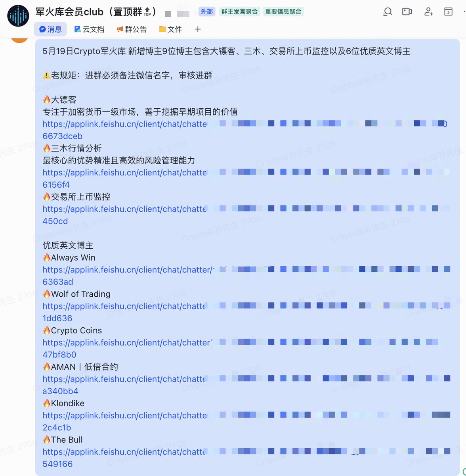The height and width of the screenshot is (476, 466).
Task: Click the 军火库会员club group avatar
Action: pyautogui.click(x=18, y=16)
